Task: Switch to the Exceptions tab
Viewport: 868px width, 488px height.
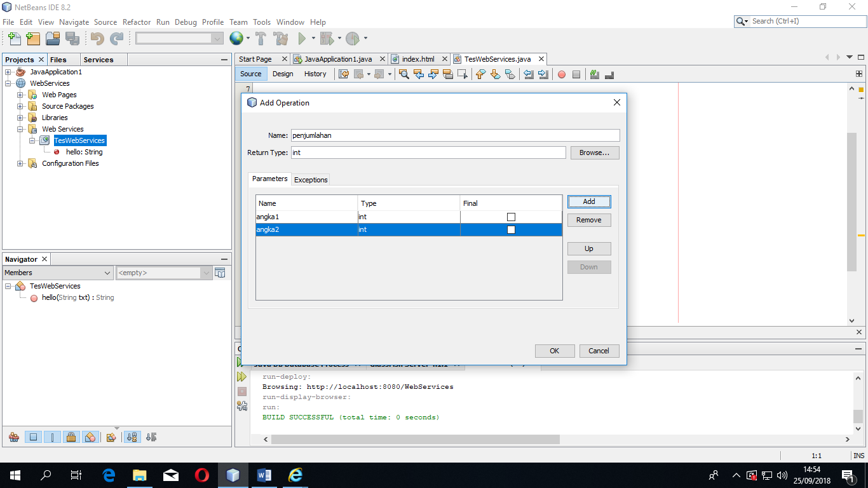Action: click(x=311, y=180)
